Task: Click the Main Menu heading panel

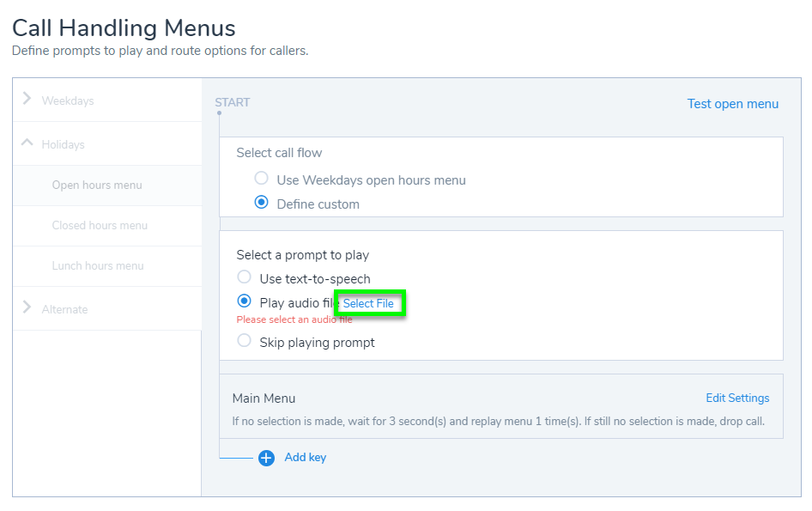Action: [x=264, y=398]
